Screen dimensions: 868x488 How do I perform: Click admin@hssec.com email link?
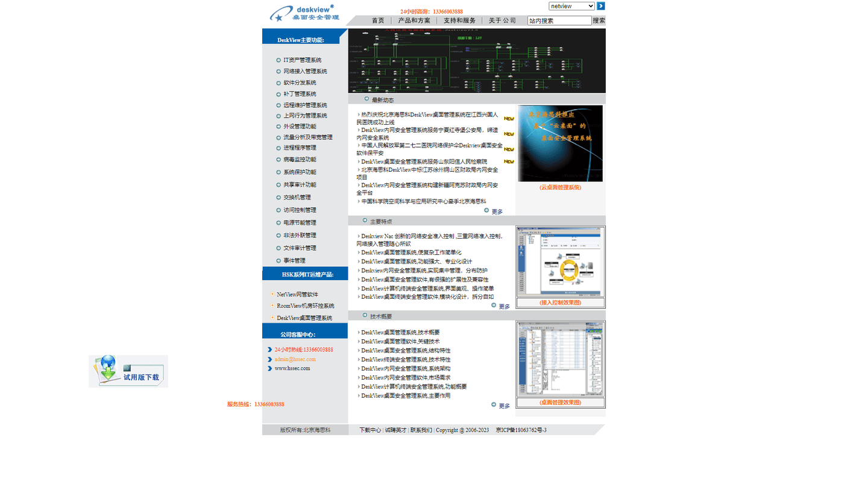[x=295, y=359]
